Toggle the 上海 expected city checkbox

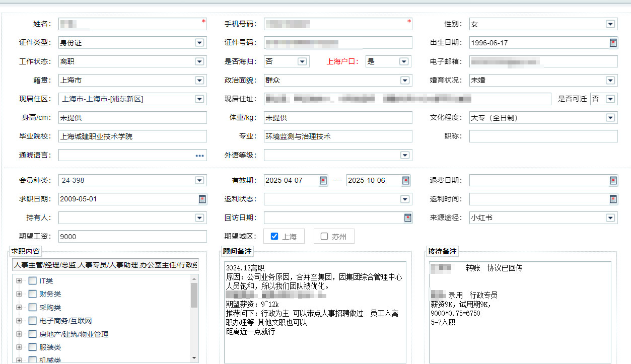pos(274,236)
